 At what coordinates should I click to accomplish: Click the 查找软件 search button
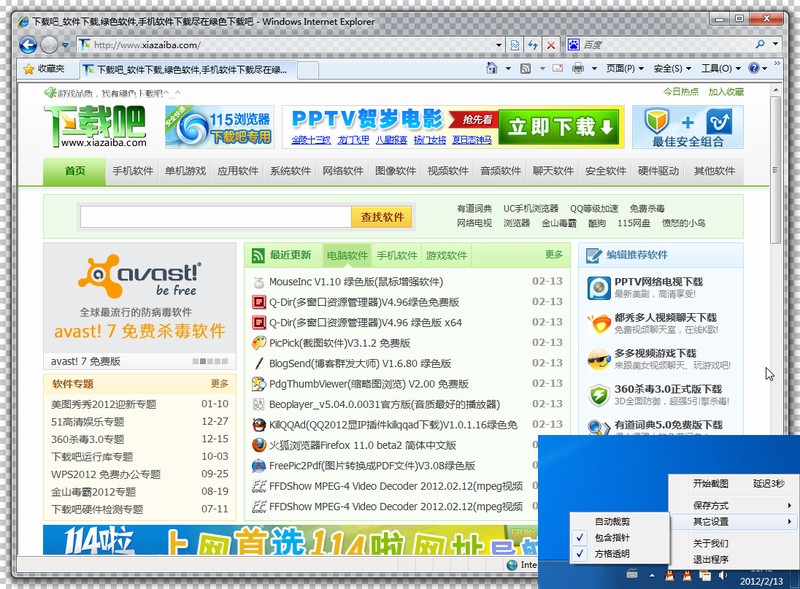(382, 217)
